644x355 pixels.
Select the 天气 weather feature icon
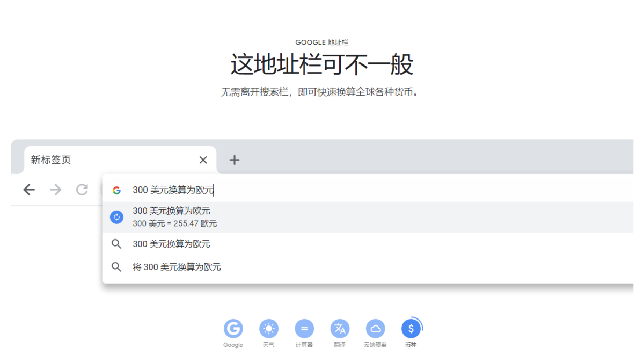click(269, 329)
